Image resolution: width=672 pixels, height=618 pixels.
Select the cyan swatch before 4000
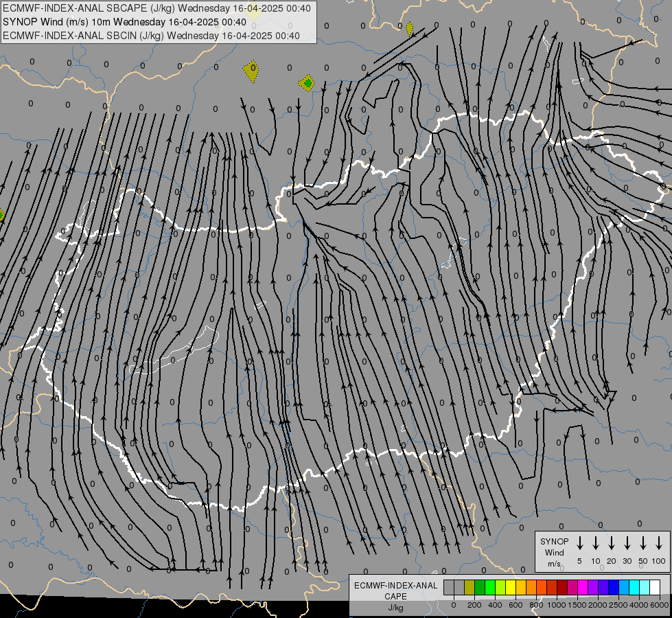click(x=634, y=587)
